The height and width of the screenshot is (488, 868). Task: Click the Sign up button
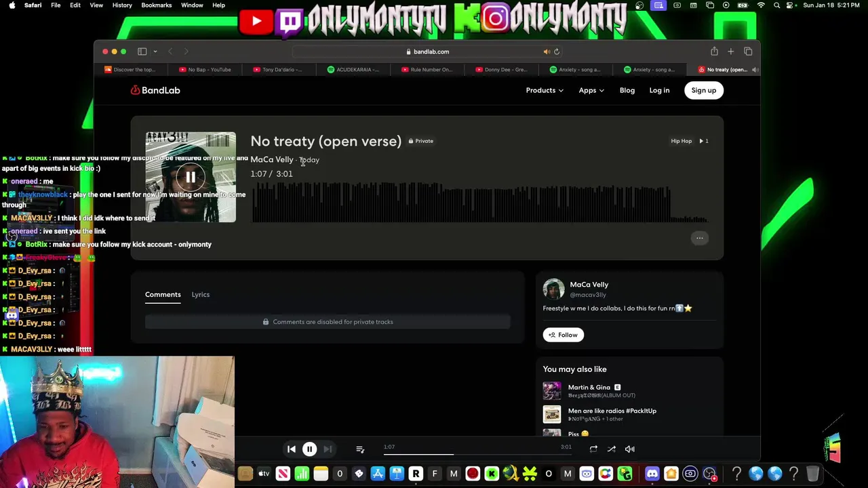click(704, 90)
